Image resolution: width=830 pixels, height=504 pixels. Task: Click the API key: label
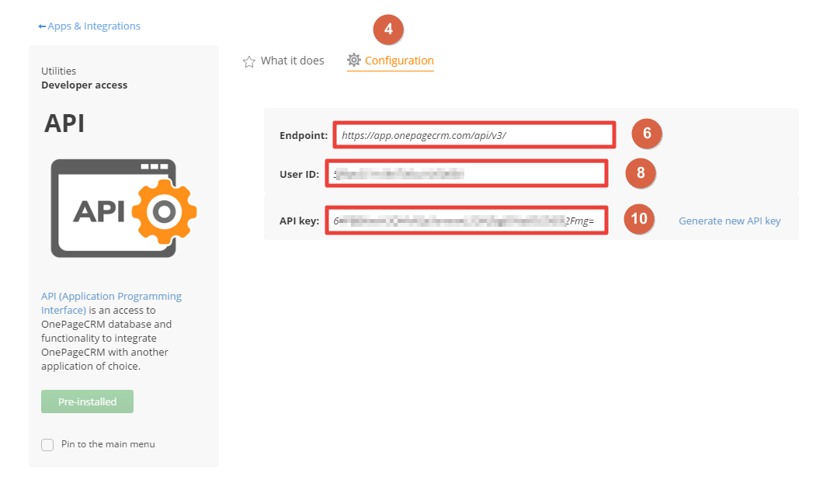coord(300,221)
